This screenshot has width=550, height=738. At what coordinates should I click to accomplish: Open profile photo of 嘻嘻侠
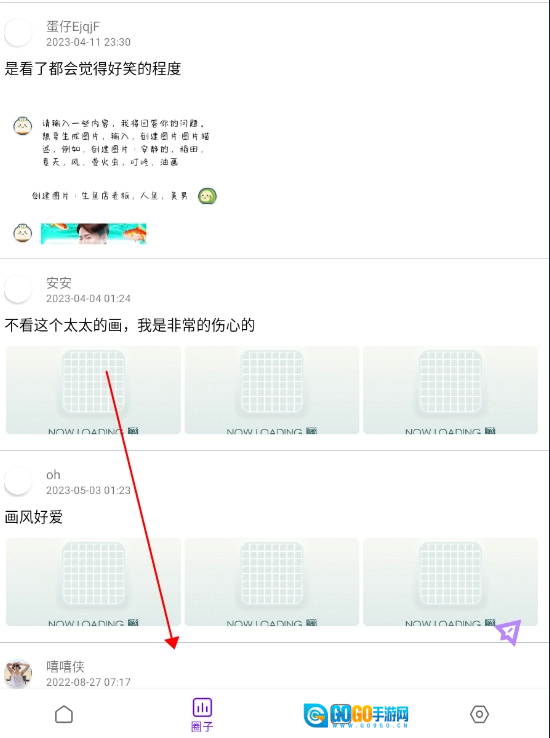click(18, 673)
